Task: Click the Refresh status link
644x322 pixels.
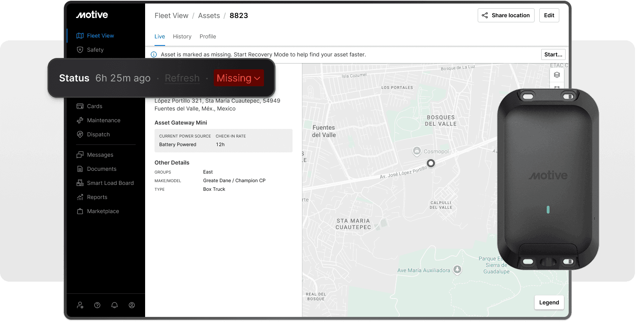Action: 182,78
